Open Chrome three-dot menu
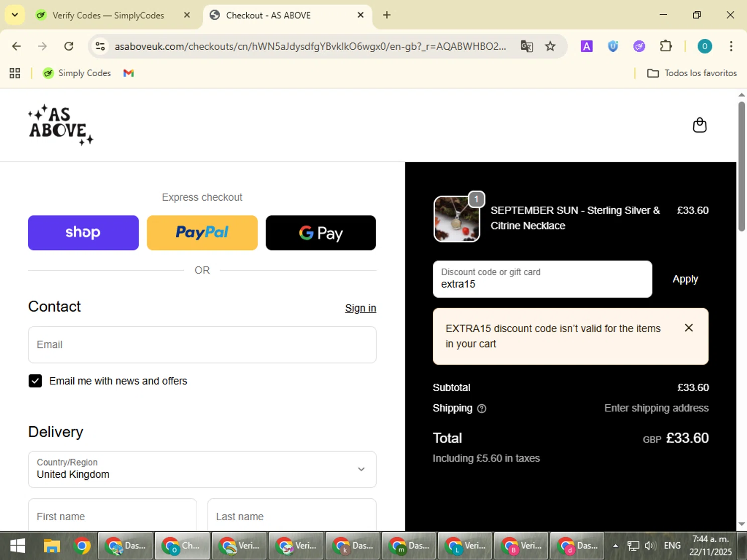 tap(731, 46)
